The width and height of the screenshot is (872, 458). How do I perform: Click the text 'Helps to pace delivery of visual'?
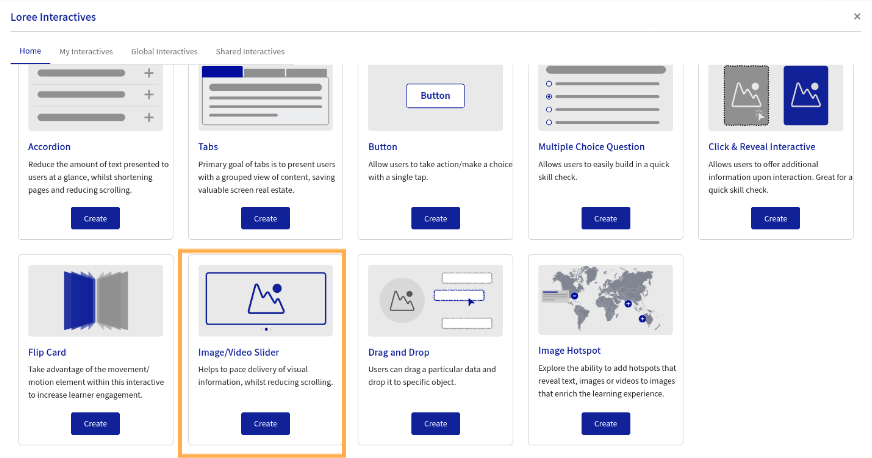(253, 370)
